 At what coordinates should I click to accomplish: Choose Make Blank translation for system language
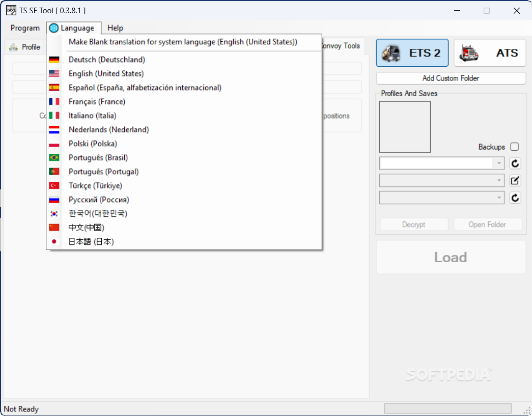click(x=184, y=42)
